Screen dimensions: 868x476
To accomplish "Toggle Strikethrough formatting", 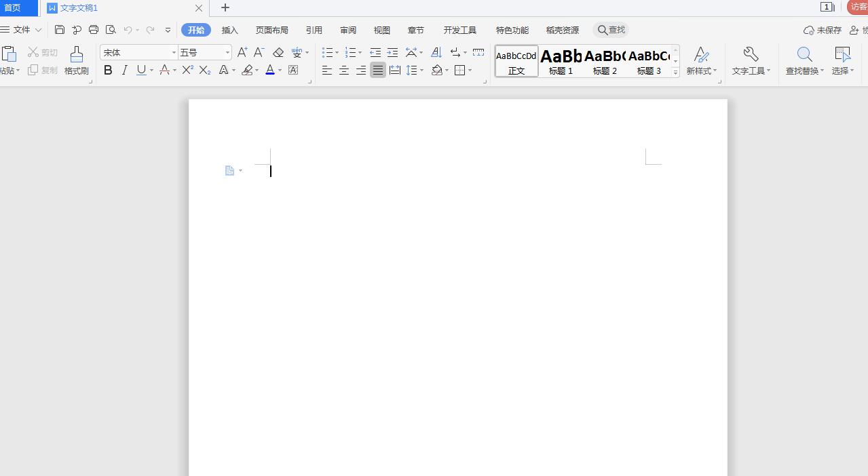I will [x=164, y=70].
